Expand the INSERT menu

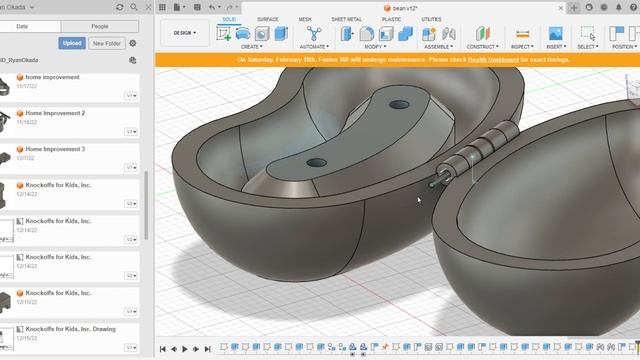tap(556, 47)
